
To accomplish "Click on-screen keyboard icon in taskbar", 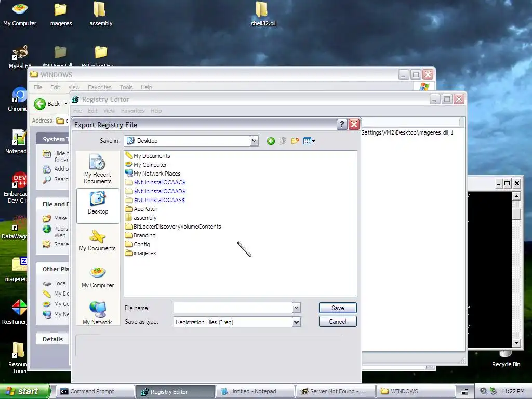I will tap(464, 392).
